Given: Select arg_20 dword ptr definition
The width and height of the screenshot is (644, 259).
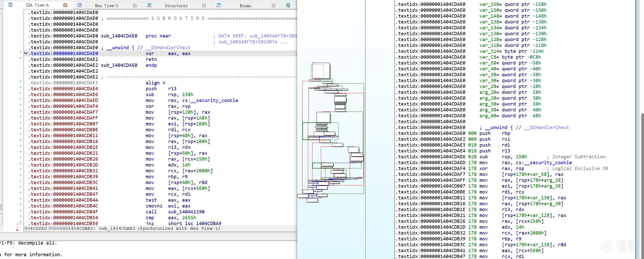Looking at the screenshot, I should point(510,92).
